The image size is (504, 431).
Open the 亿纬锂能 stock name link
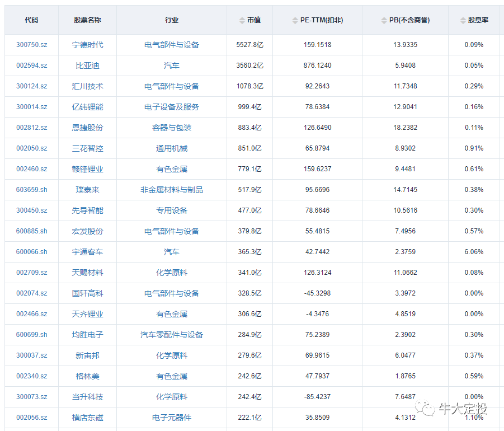point(87,107)
